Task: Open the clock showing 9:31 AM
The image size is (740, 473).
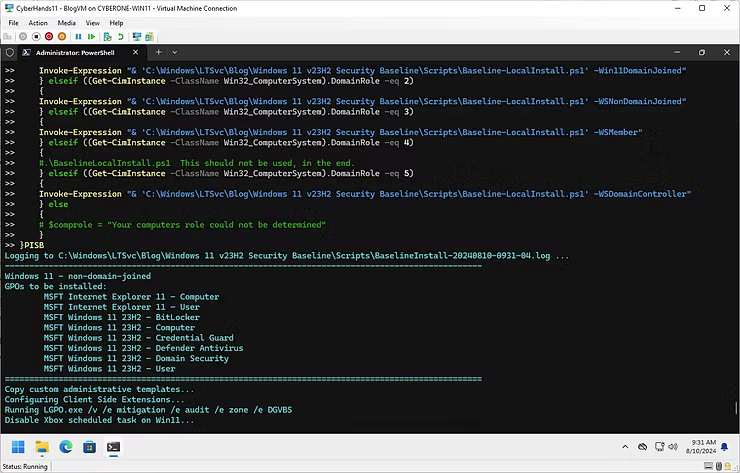Action: point(701,447)
